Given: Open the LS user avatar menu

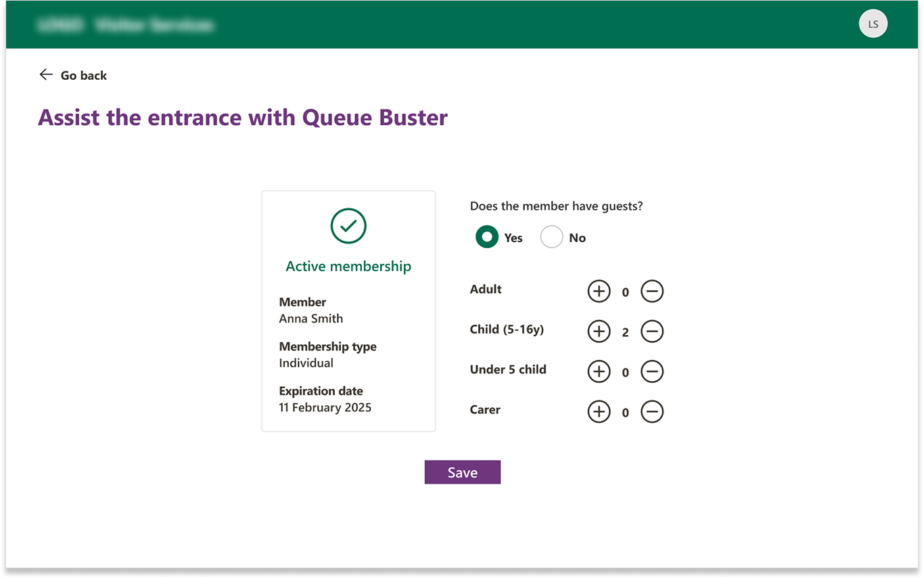Looking at the screenshot, I should pos(873,24).
